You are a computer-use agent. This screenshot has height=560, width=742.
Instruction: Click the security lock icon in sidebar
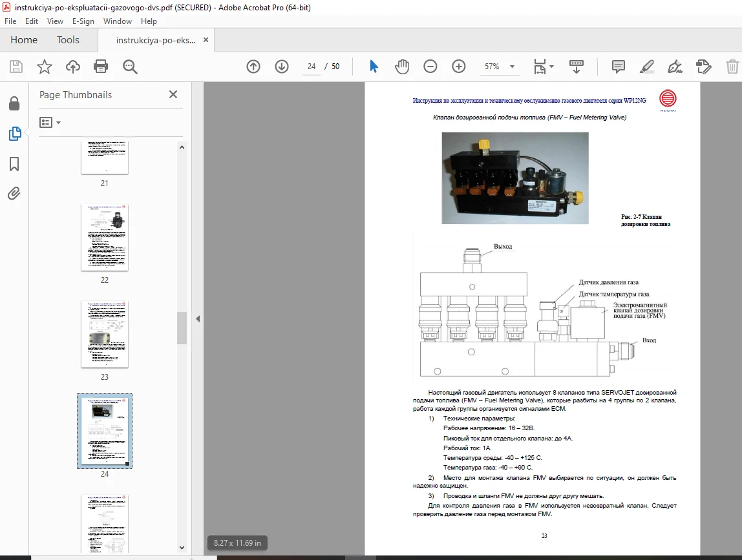coord(14,103)
